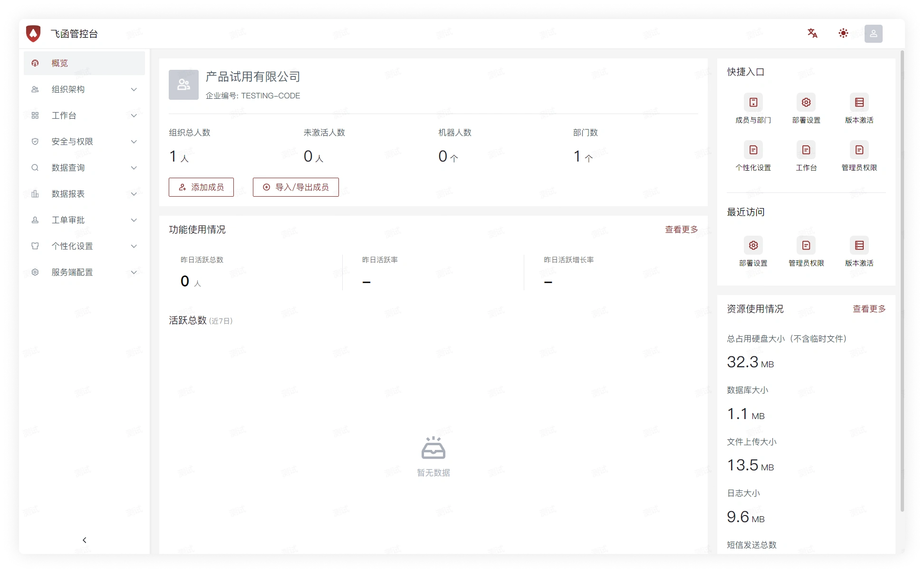Open 管理员权限 icon under 快捷入口
The width and height of the screenshot is (924, 573).
(x=859, y=150)
